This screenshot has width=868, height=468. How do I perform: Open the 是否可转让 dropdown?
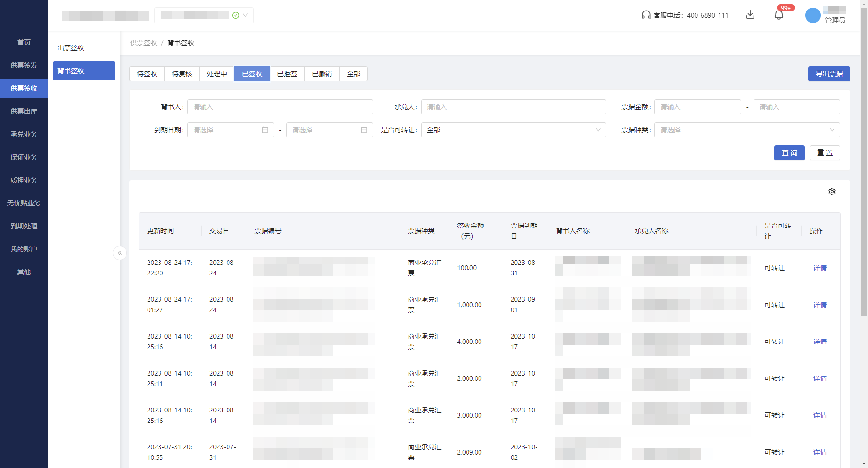coord(513,129)
